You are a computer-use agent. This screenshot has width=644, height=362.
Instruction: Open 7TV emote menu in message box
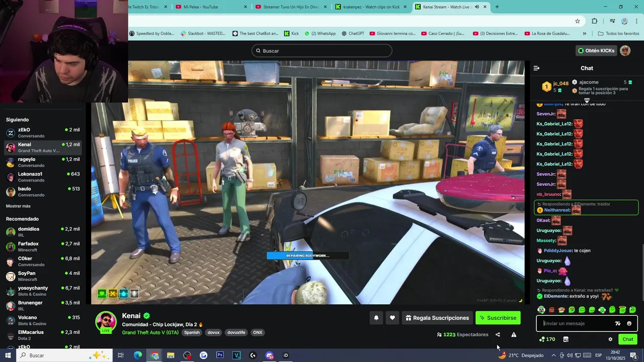point(618,323)
